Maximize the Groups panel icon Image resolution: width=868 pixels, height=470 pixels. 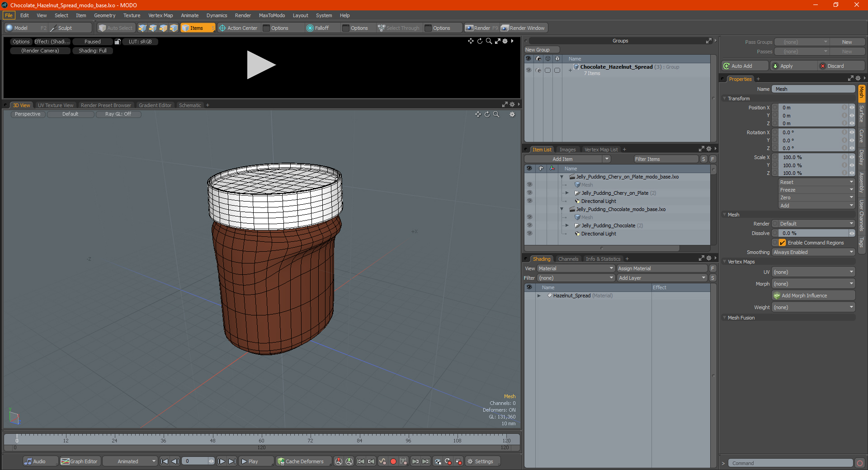point(709,41)
